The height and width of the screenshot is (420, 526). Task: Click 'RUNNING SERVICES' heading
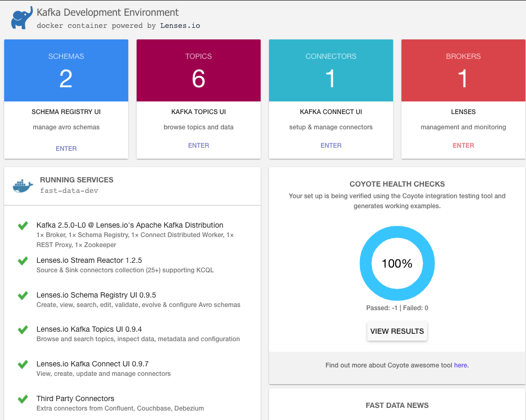click(x=77, y=180)
